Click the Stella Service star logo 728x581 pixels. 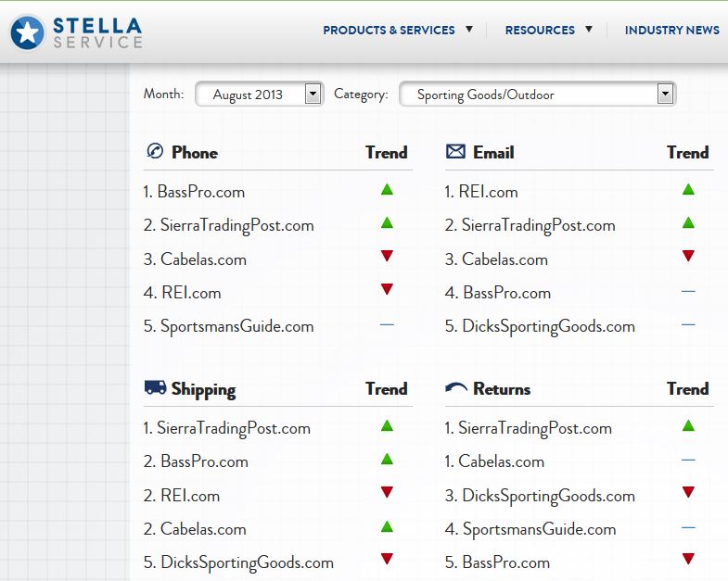tap(30, 33)
